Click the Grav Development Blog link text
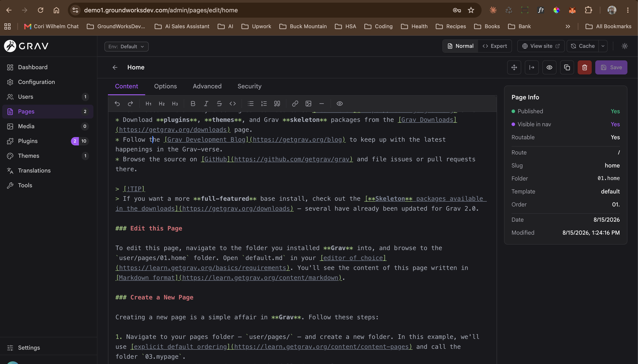The width and height of the screenshot is (638, 364). [206, 139]
